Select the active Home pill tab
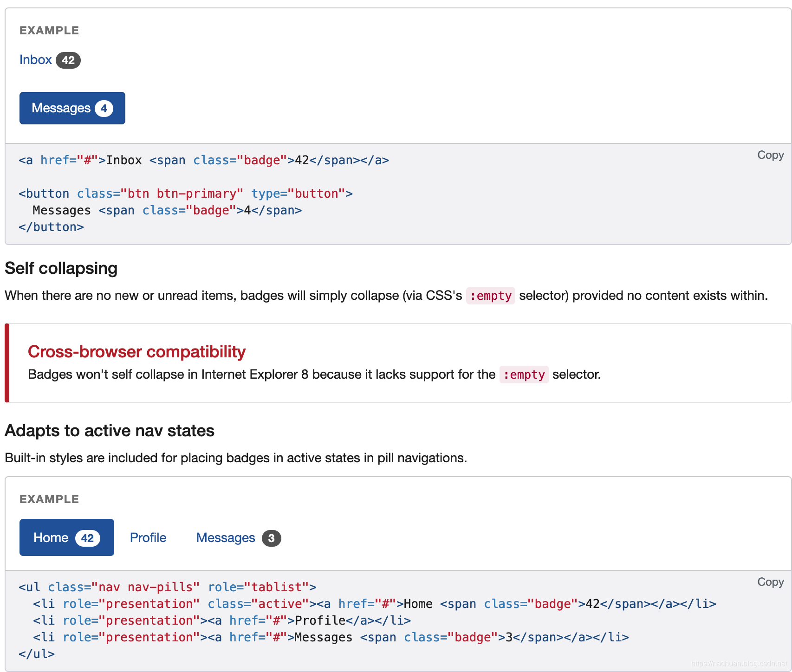The image size is (792, 672). [51, 537]
